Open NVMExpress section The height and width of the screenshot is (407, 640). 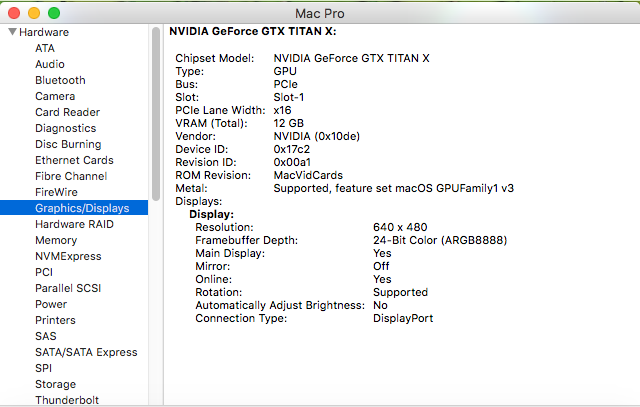tap(68, 256)
